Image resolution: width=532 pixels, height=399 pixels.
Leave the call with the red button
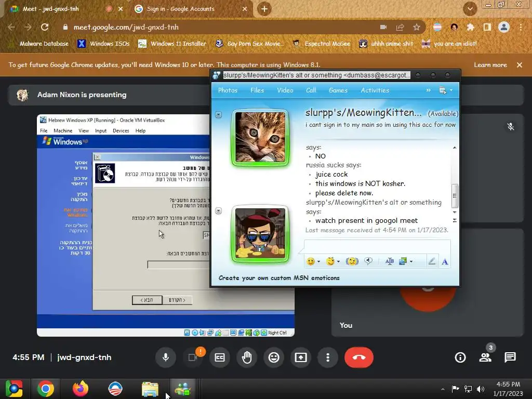point(359,357)
